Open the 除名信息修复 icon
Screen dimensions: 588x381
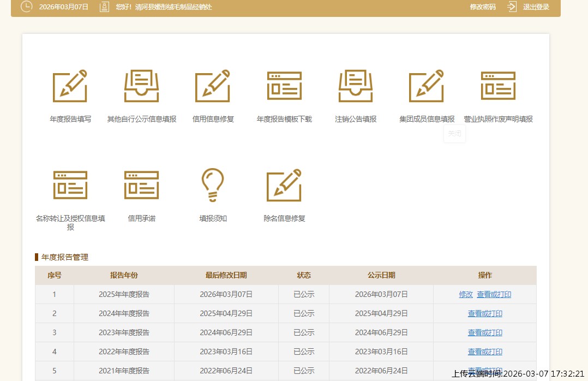pos(284,185)
